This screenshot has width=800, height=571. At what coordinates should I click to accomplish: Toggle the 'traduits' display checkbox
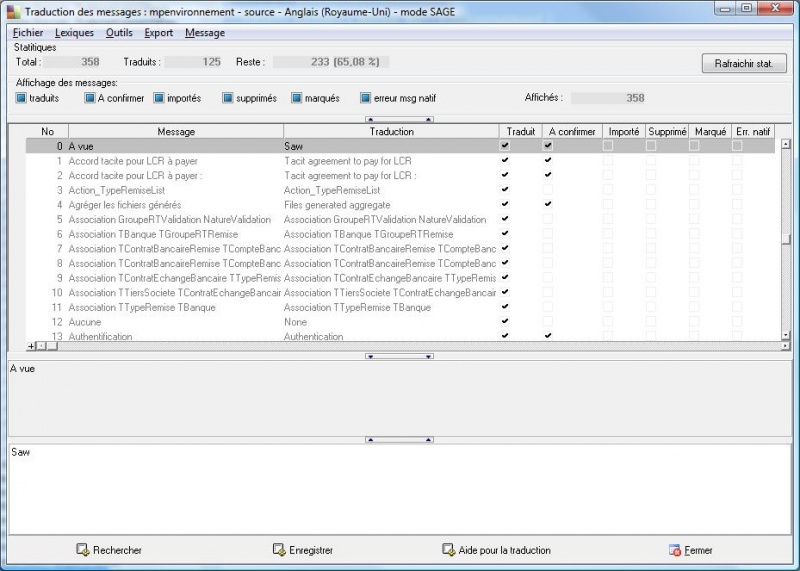point(21,97)
